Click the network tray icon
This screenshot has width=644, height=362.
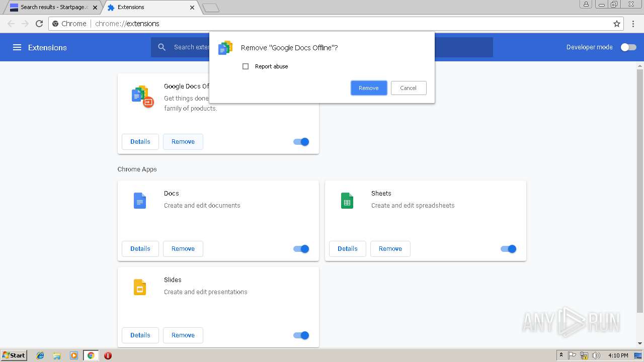point(584,355)
